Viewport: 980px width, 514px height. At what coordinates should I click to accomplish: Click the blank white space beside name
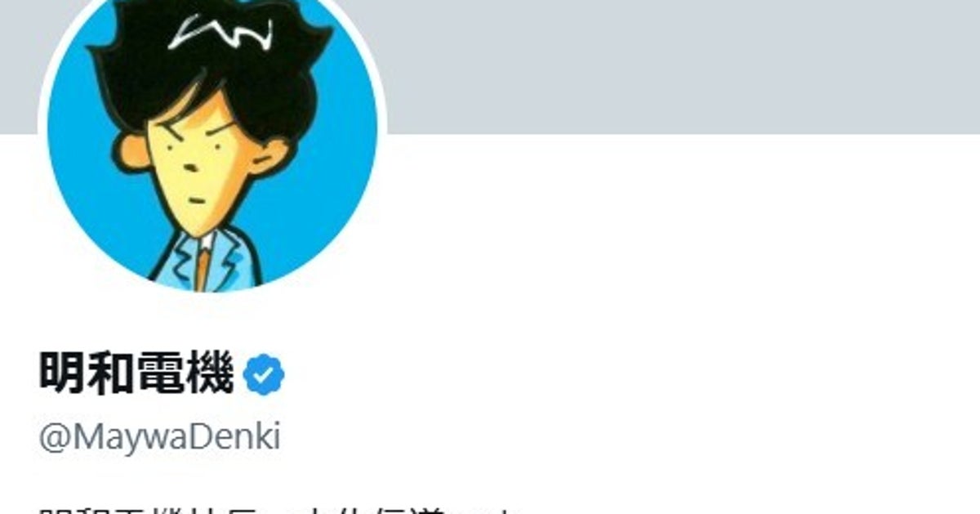pyautogui.click(x=621, y=374)
